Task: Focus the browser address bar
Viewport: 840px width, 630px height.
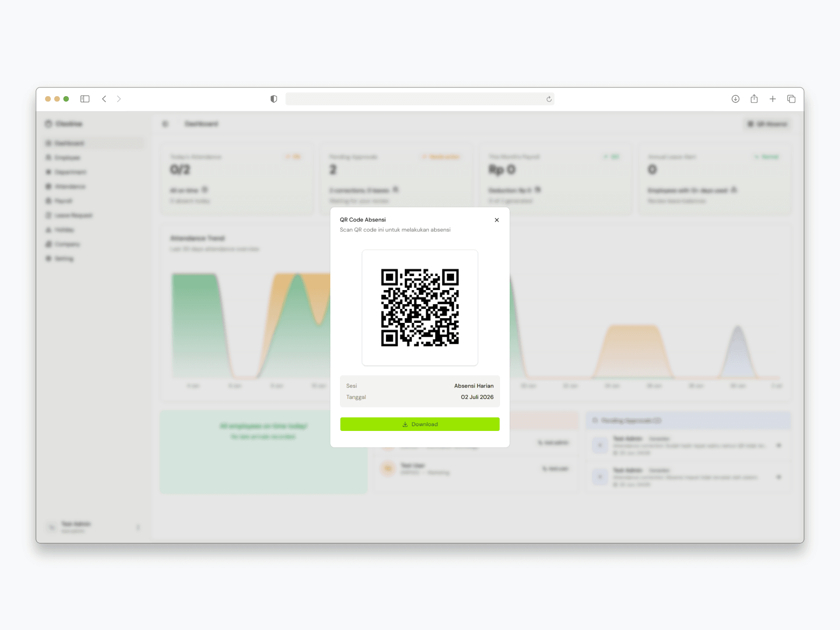Action: 420,99
